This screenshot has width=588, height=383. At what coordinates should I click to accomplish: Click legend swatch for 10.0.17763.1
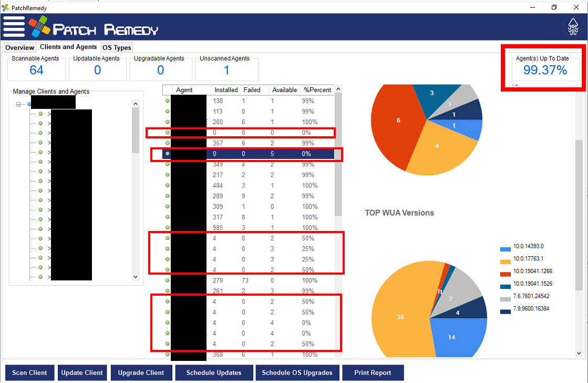506,261
